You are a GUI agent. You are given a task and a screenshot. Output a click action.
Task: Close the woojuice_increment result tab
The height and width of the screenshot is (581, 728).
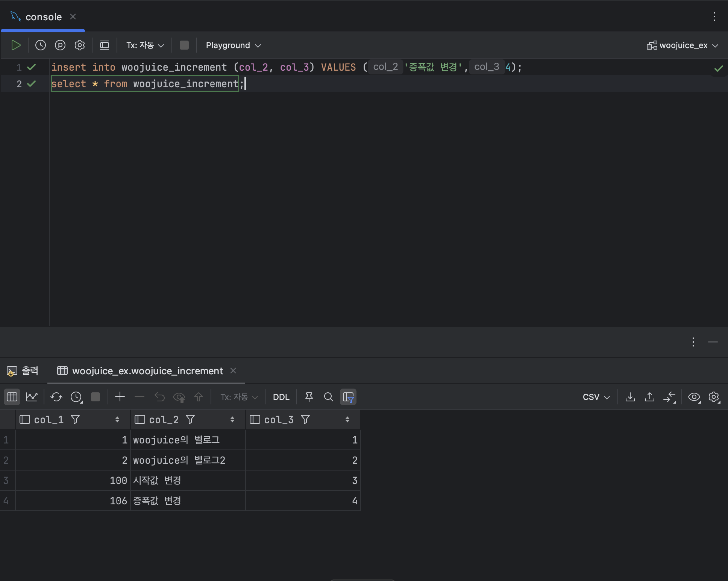coord(233,371)
